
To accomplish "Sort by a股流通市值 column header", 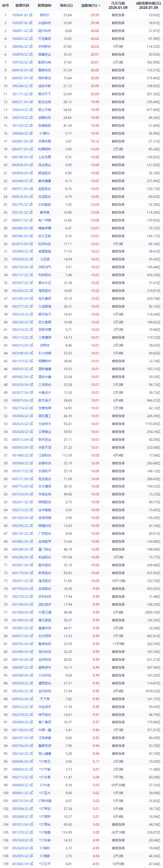I will (148, 5).
